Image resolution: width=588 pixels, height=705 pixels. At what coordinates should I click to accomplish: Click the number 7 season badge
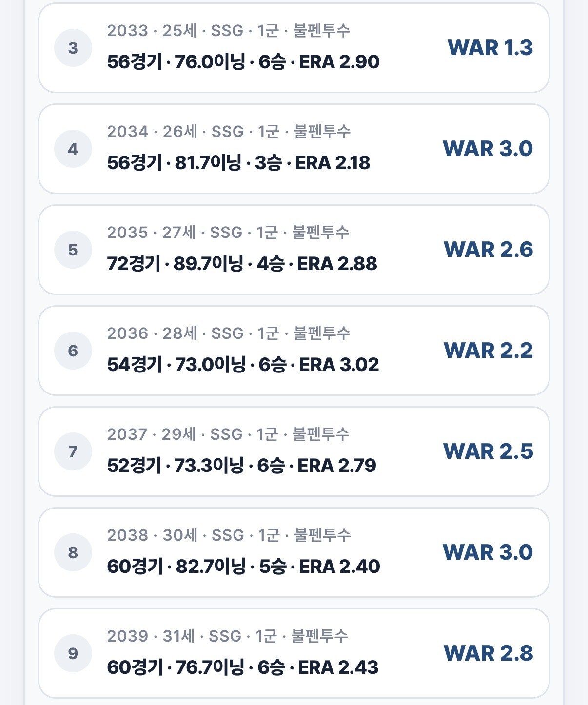tap(73, 451)
